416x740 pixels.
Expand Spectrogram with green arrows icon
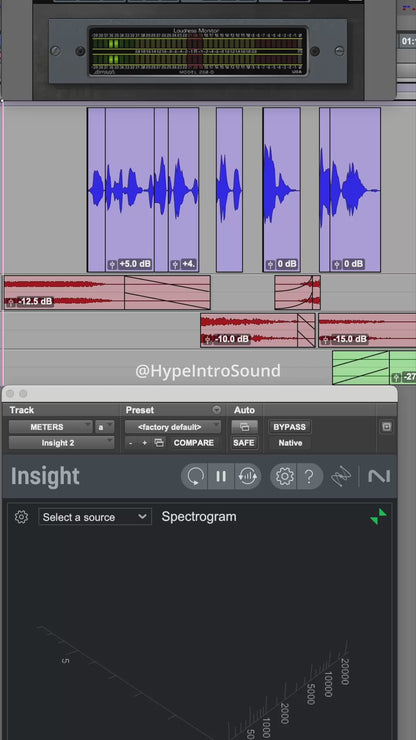379,516
